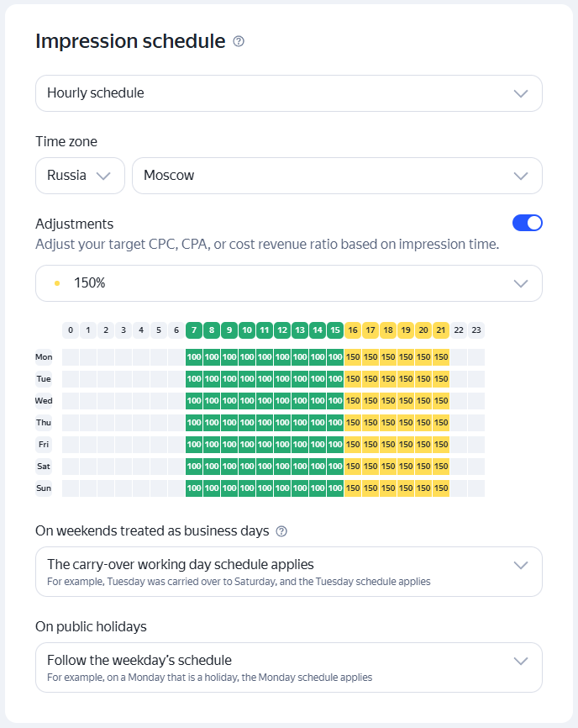Click help icon next to weekends setting
Image resolution: width=578 pixels, height=728 pixels.
tap(281, 531)
